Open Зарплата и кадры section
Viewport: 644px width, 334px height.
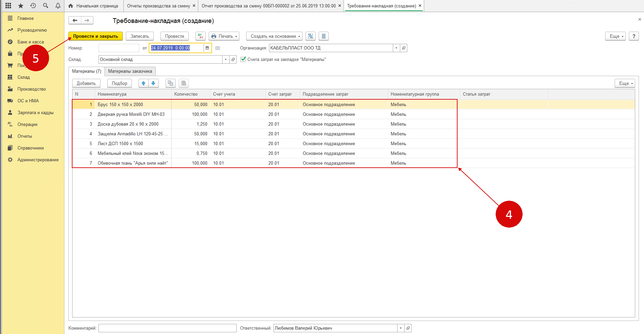click(35, 112)
